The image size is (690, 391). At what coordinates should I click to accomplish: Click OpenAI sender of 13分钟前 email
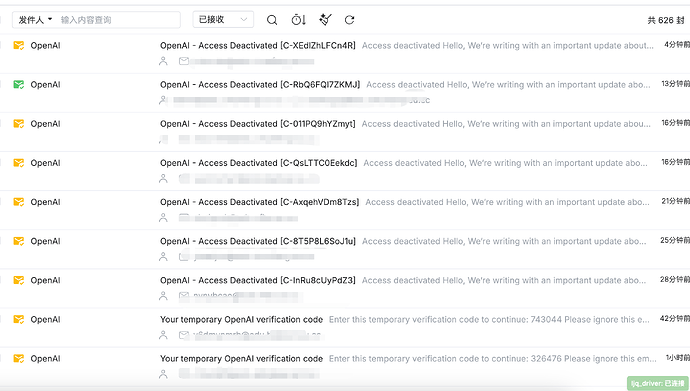[x=45, y=84]
